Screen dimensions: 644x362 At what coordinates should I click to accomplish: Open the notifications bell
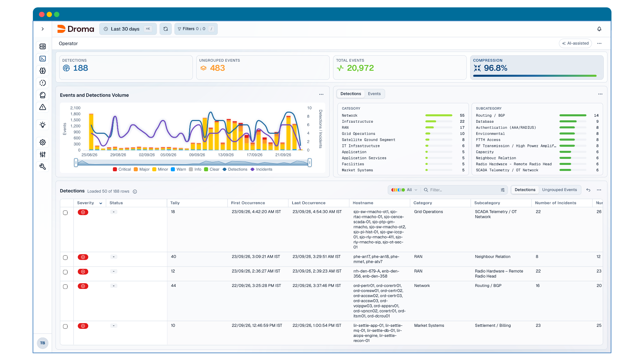(599, 29)
